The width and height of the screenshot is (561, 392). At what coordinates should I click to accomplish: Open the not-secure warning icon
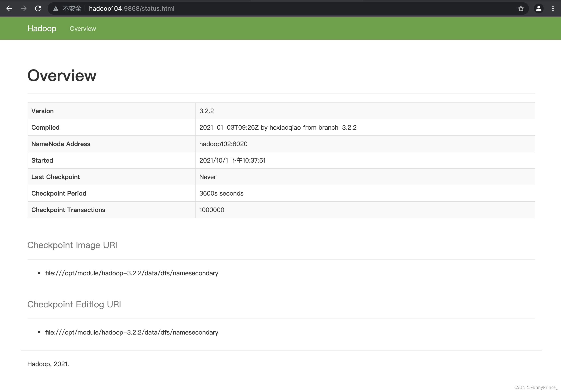[56, 9]
